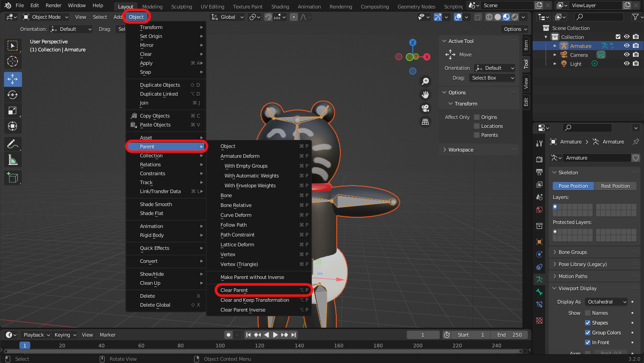Select the Add Cube tool
This screenshot has width=644, height=363.
[x=13, y=178]
